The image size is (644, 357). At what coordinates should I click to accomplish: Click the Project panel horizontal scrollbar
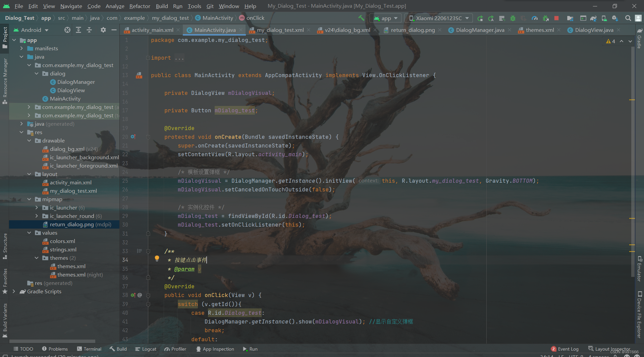[x=52, y=341]
